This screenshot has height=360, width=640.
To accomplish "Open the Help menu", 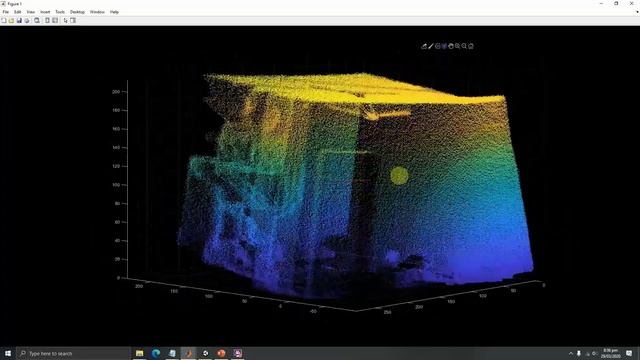I will 114,12.
